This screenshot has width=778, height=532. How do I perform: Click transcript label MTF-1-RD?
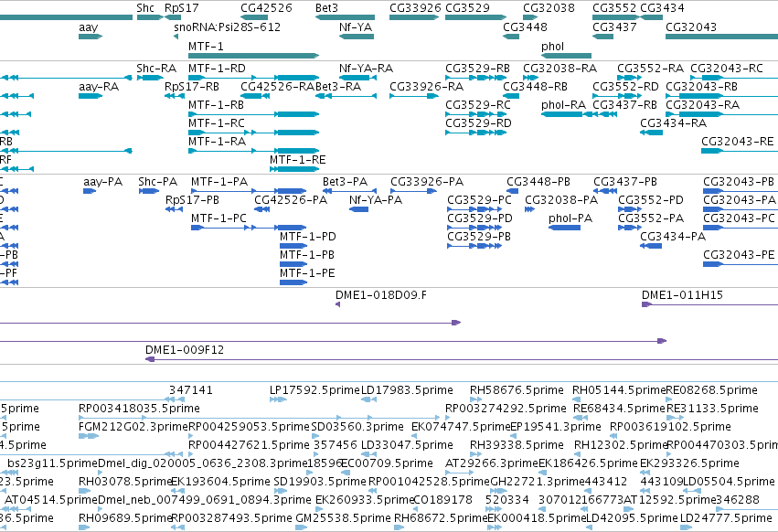[217, 69]
